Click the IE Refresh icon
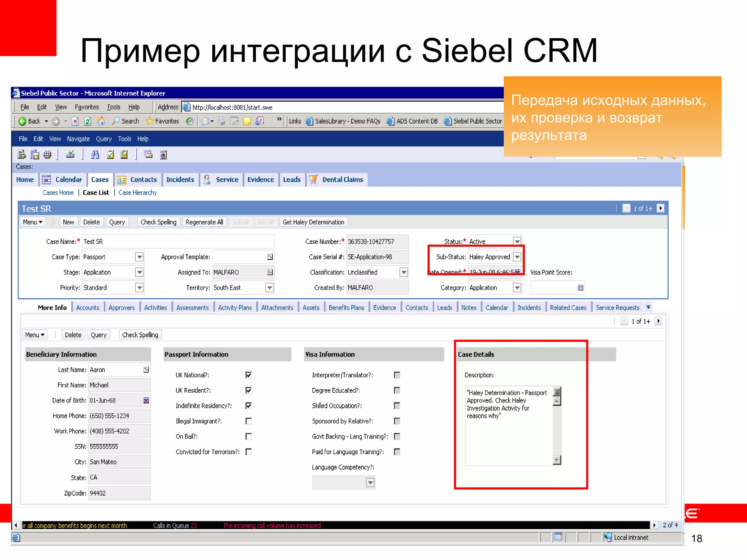Screen dimensions: 747x560 point(88,121)
